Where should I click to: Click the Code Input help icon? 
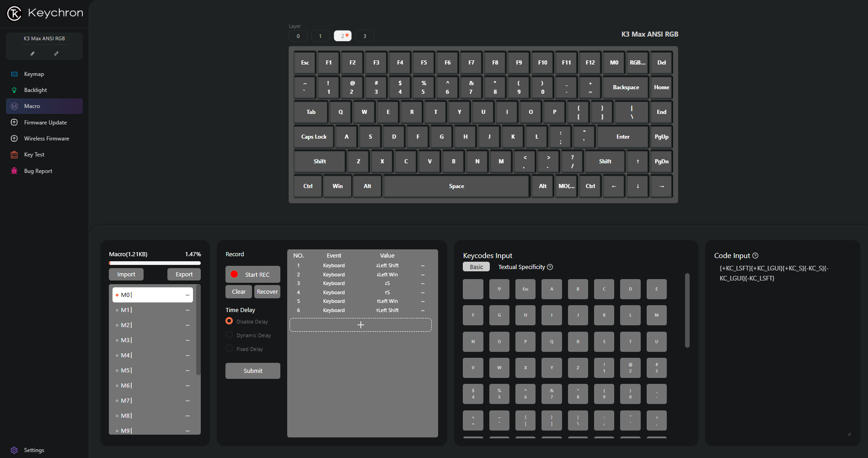(755, 256)
